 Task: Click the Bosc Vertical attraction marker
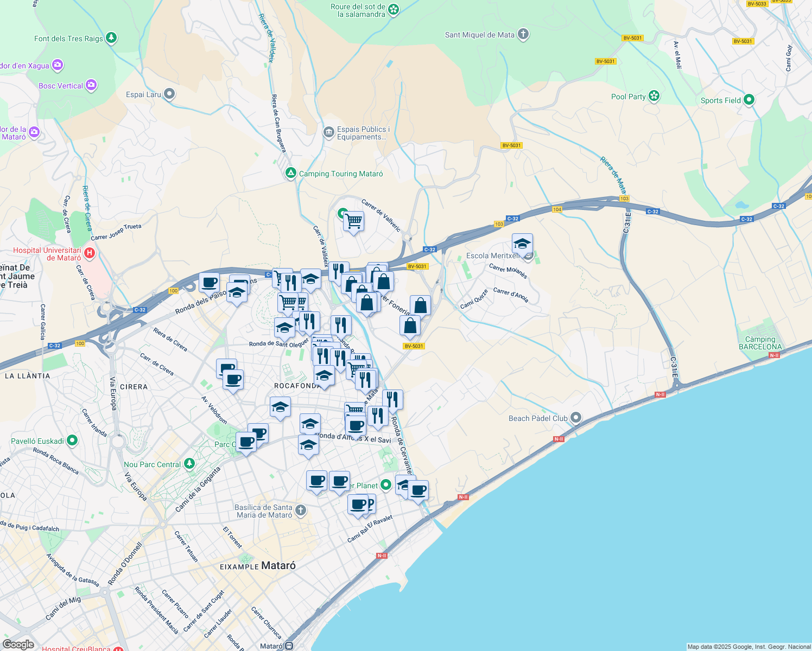tap(92, 85)
